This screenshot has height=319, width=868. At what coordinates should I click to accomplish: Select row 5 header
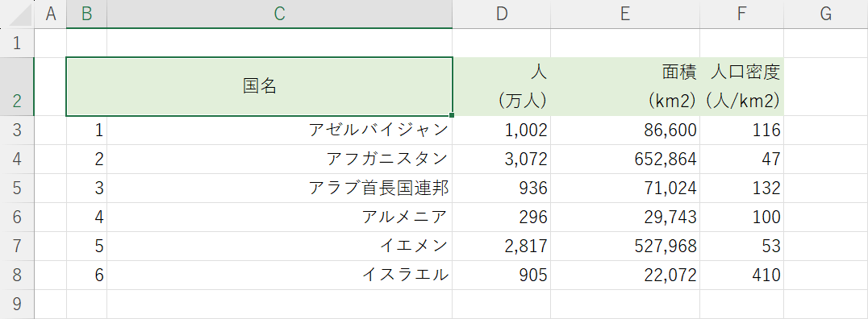(x=17, y=188)
